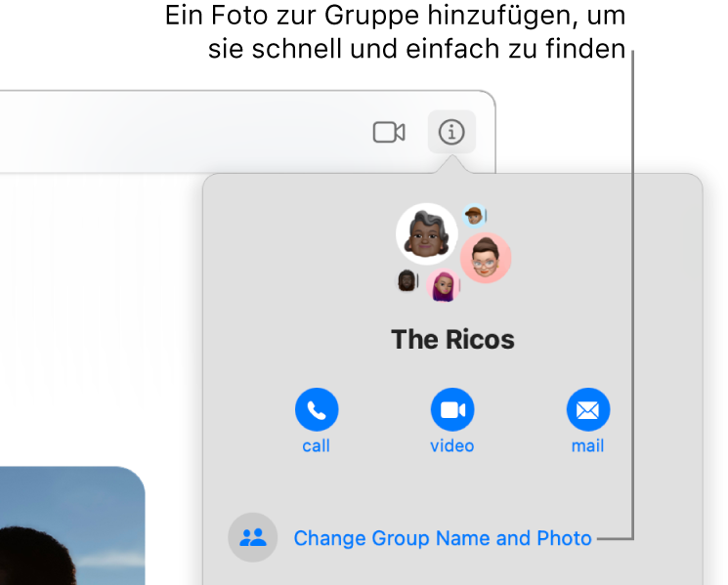The image size is (728, 585).
Task: Click the group avatar cluster of The Ricos
Action: [x=452, y=253]
